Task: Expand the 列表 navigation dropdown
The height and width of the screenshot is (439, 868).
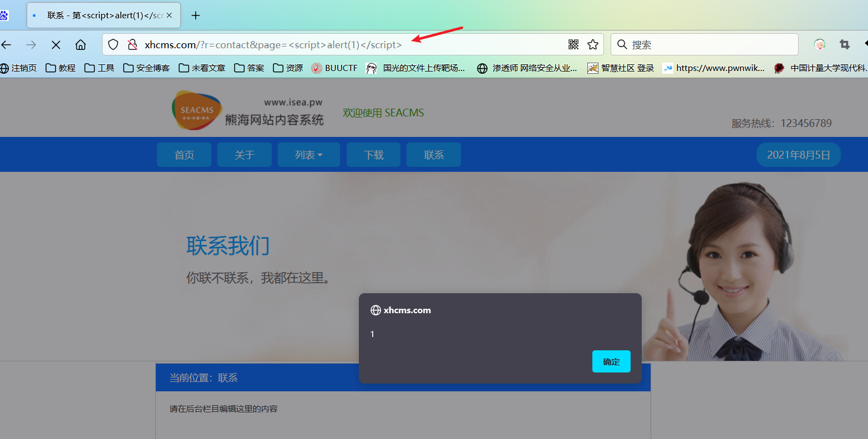Action: [x=309, y=155]
